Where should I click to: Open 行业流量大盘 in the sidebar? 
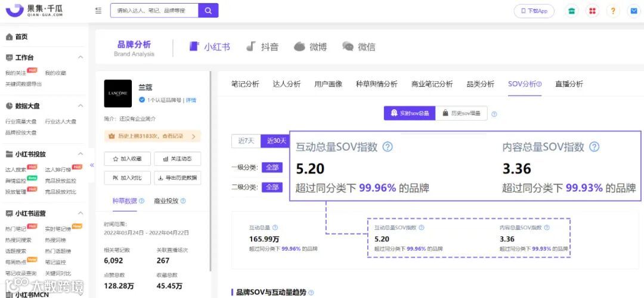pos(21,122)
